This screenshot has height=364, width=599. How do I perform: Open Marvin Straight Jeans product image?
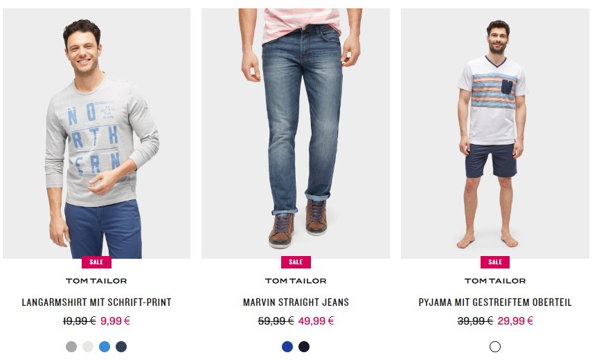[x=296, y=134]
